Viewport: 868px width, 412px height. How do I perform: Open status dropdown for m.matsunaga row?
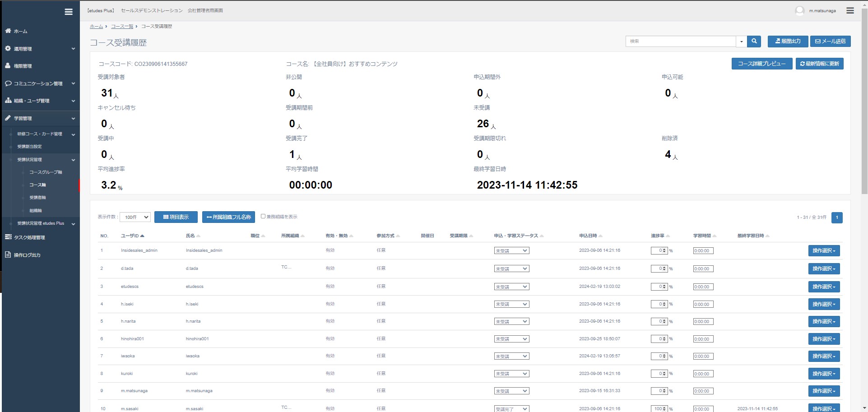tap(511, 391)
